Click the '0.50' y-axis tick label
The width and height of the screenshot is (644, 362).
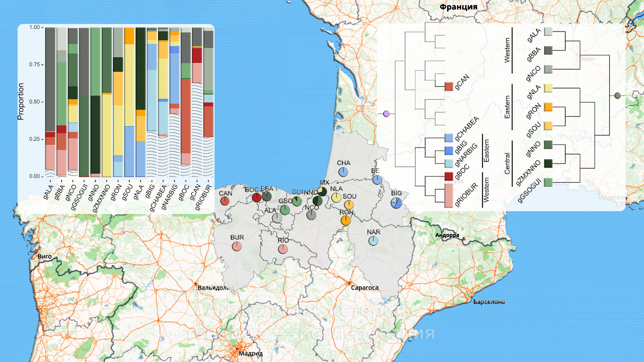34,102
